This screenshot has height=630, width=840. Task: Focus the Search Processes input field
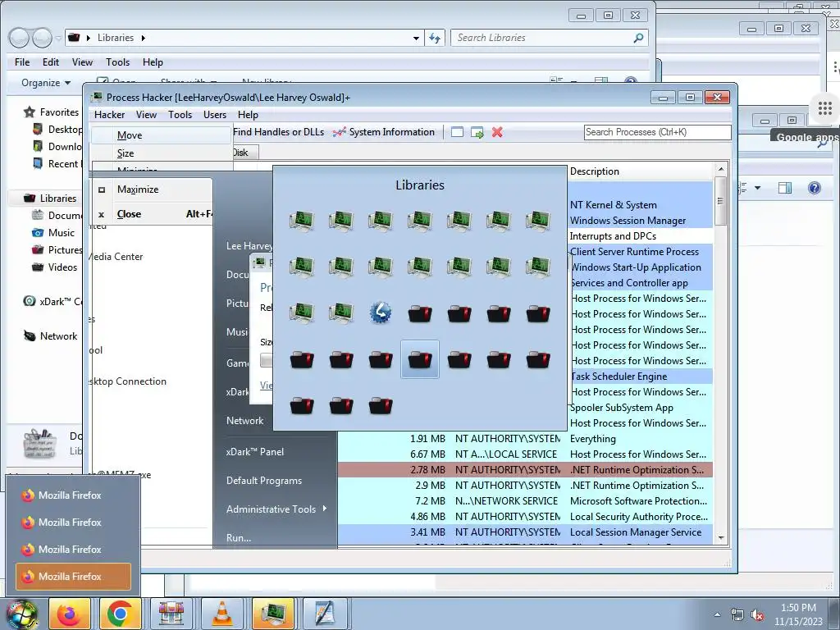coord(657,132)
